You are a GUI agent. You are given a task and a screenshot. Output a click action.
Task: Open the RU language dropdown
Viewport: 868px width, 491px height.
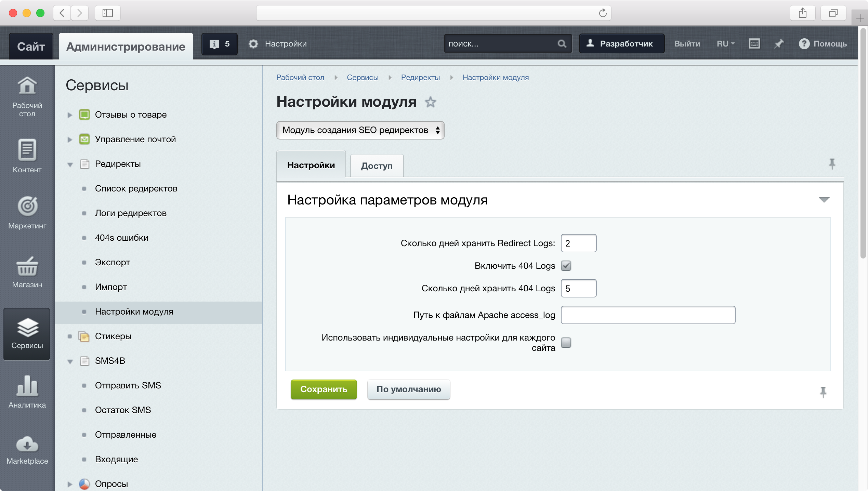[725, 44]
